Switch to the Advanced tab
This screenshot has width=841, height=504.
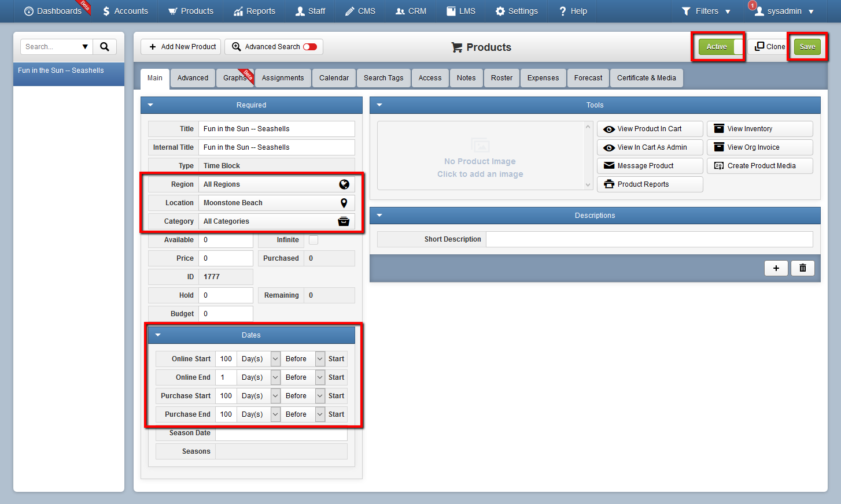(193, 78)
